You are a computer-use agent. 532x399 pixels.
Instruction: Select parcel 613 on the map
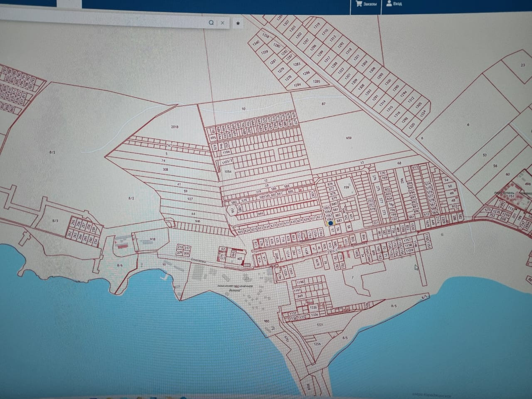(x=415, y=167)
